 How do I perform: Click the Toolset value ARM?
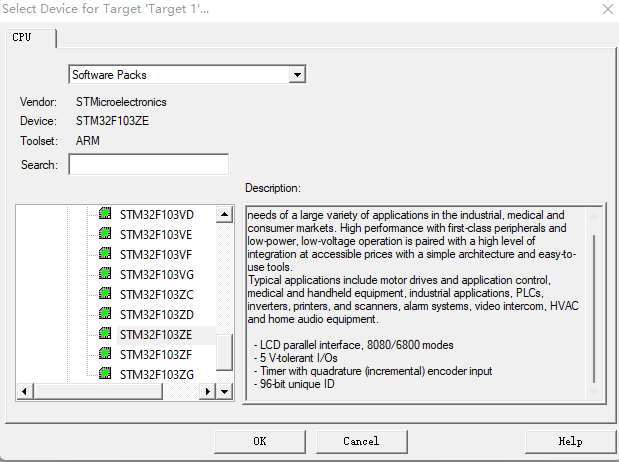[88, 141]
